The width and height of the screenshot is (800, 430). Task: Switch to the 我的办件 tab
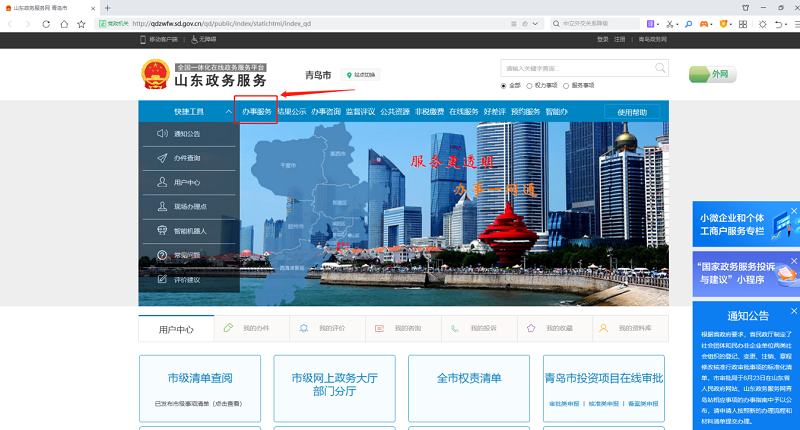tap(248, 328)
